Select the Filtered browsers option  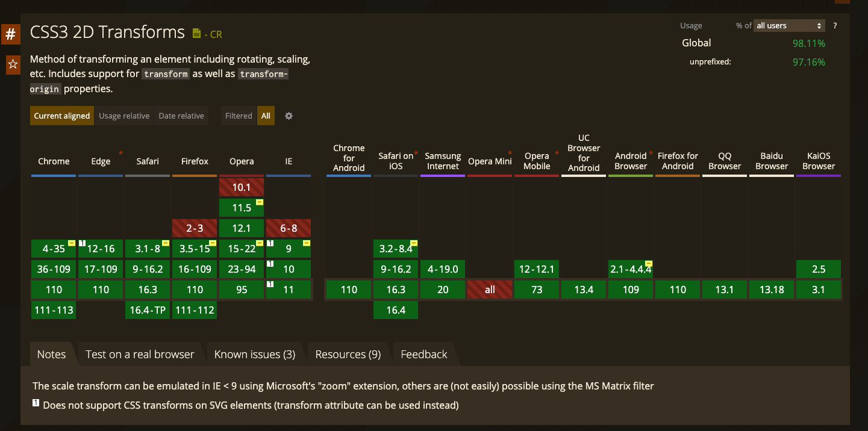[x=239, y=116]
